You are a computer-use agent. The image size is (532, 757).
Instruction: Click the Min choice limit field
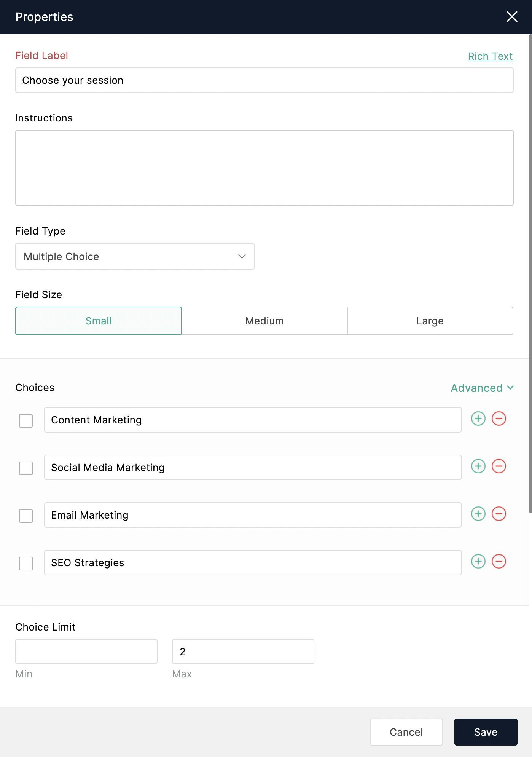(x=86, y=652)
